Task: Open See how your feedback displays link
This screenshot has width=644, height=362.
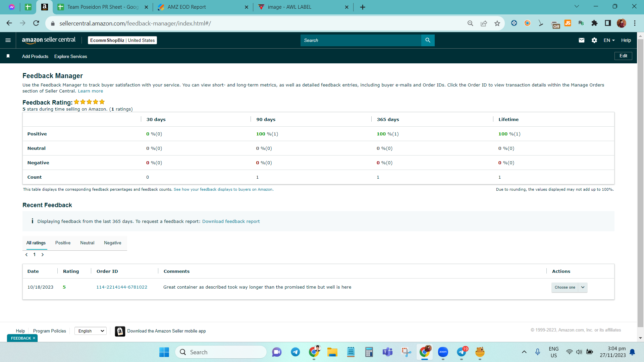Action: tap(223, 189)
